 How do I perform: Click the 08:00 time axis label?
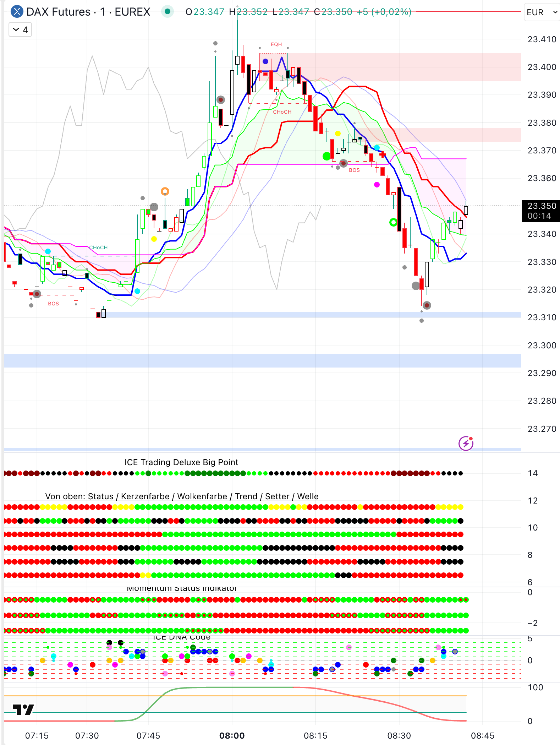(232, 735)
